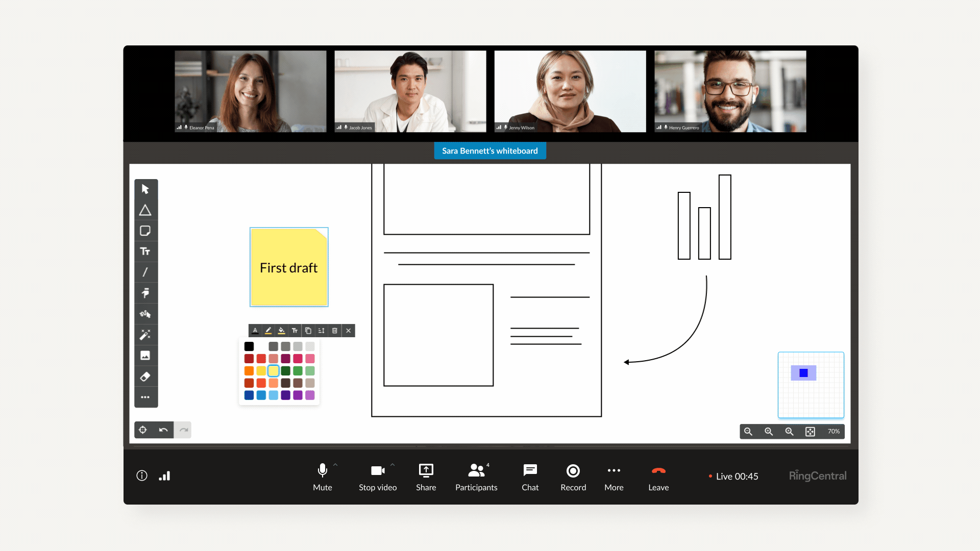
Task: Expand Participants panel
Action: pyautogui.click(x=476, y=475)
